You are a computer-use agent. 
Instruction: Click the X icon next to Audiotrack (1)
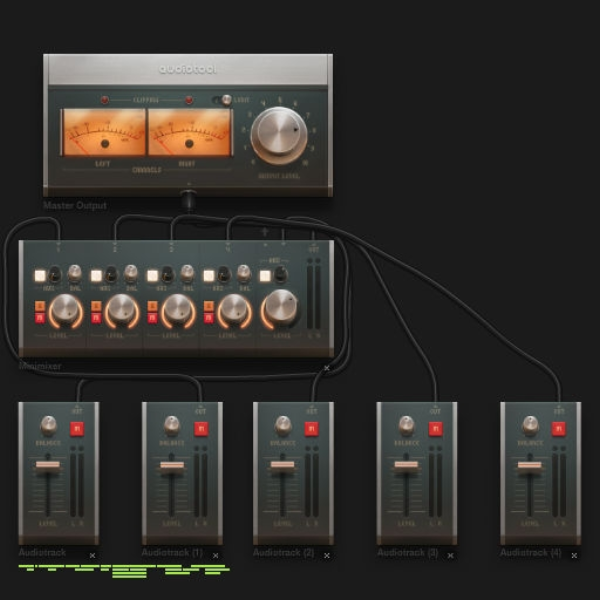[x=215, y=555]
